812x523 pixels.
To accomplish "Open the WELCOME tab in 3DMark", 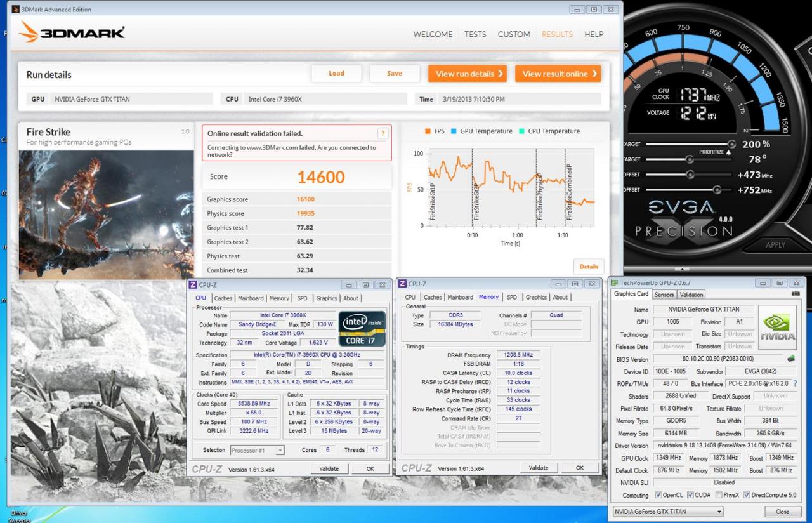I will pyautogui.click(x=433, y=34).
